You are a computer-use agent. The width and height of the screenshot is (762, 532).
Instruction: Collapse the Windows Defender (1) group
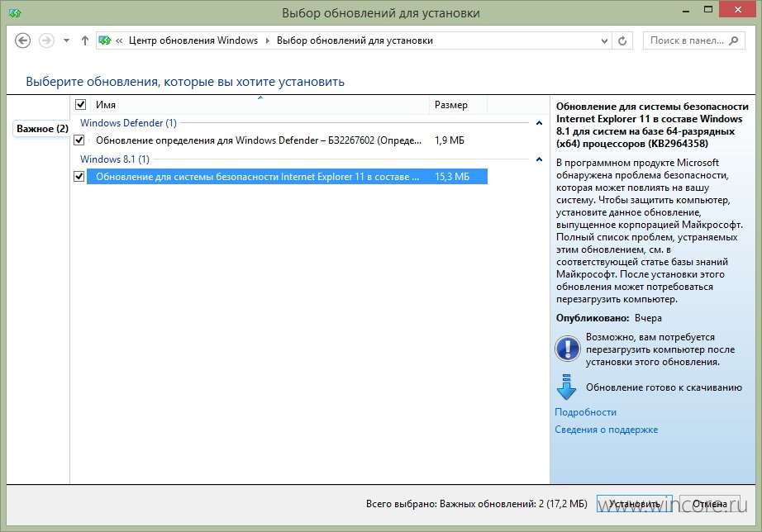(x=539, y=123)
